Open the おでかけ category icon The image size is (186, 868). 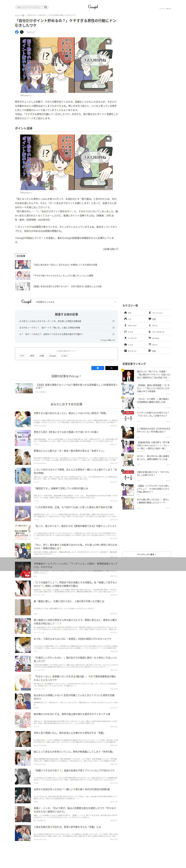tap(150, 338)
